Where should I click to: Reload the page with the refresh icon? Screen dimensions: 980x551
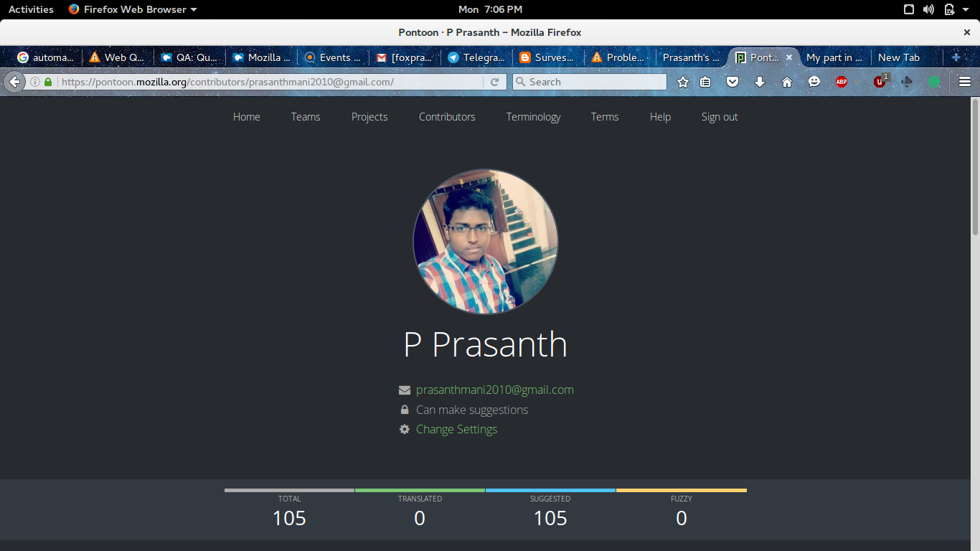(494, 82)
